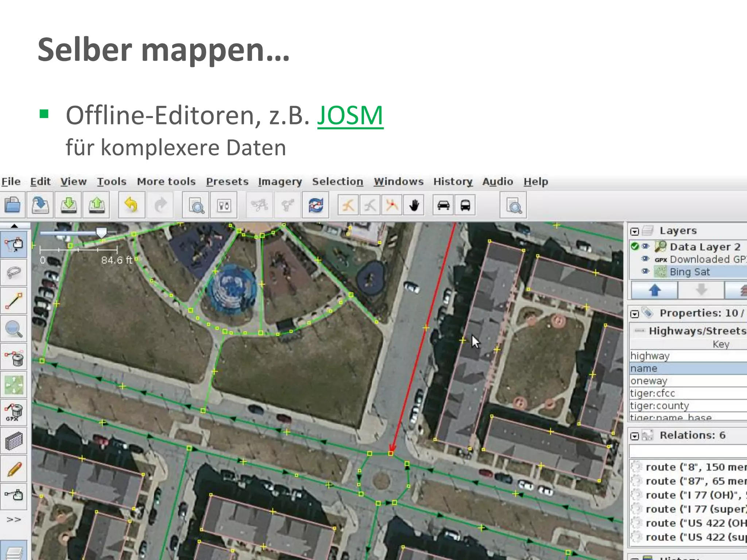
Task: Click the Upload data green arrow icon
Action: click(x=97, y=205)
